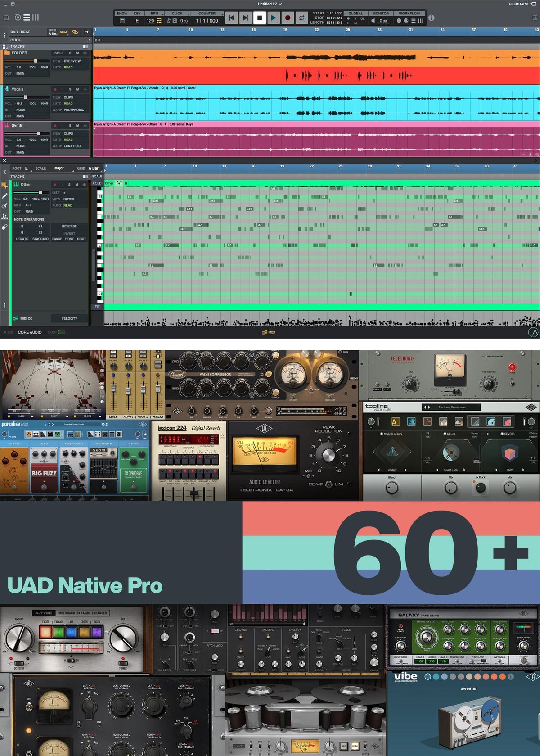Open the session info icon
The width and height of the screenshot is (540, 756).
[x=432, y=18]
